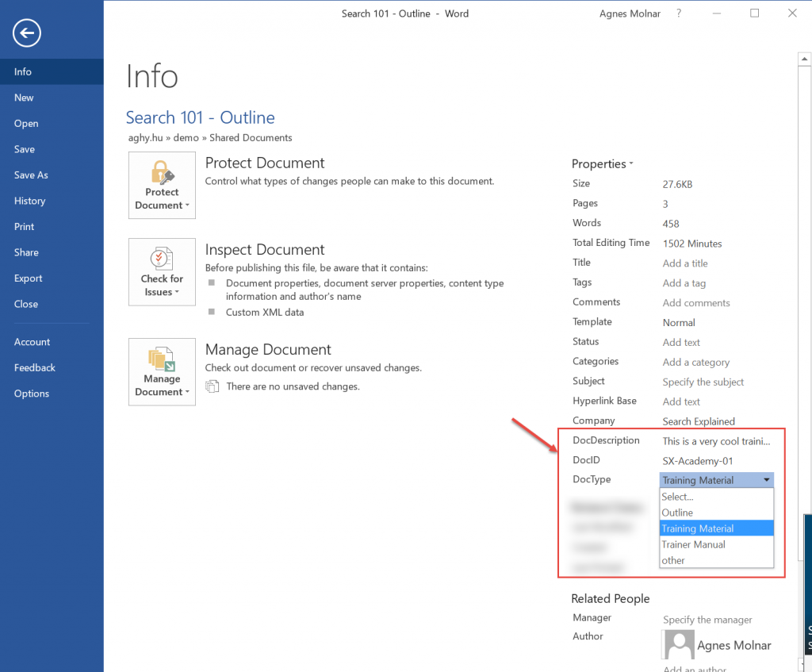Select the Info tab
The width and height of the screenshot is (812, 672).
pos(52,71)
